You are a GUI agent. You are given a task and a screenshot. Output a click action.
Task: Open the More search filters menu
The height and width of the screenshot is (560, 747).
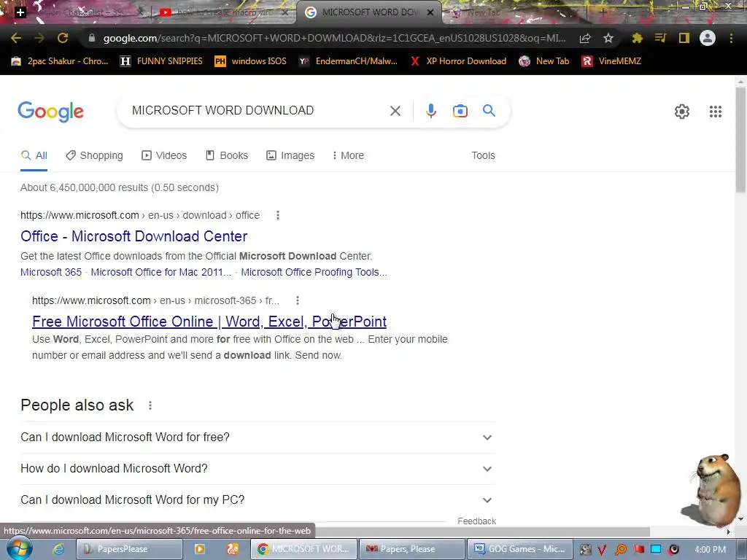(348, 155)
